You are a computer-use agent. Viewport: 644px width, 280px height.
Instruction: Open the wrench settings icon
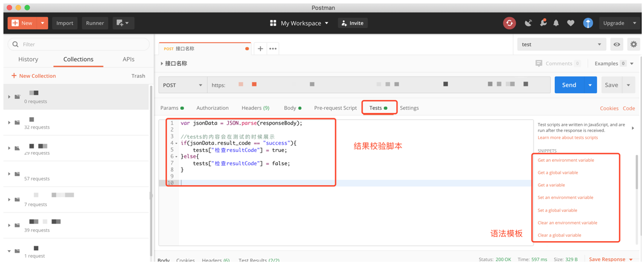(543, 23)
